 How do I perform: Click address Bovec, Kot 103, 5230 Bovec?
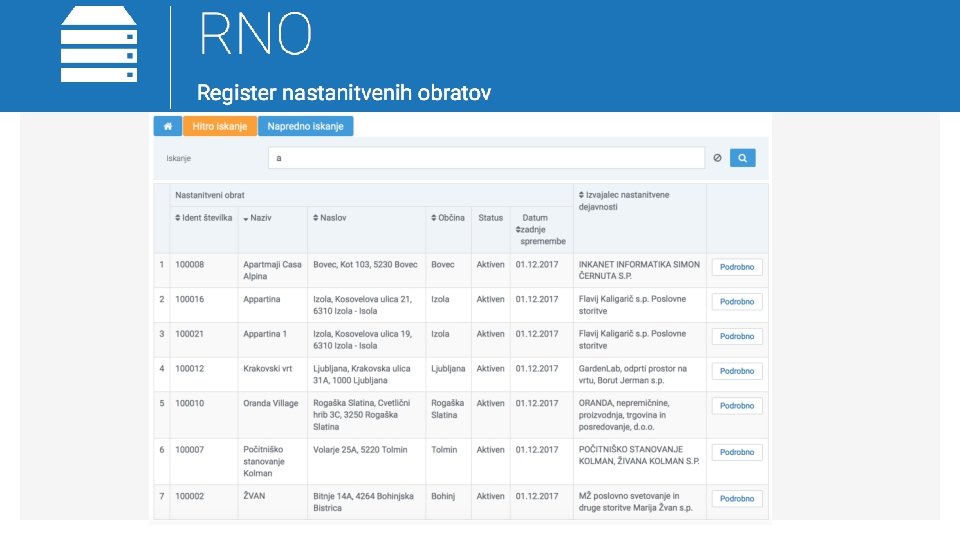click(x=366, y=264)
